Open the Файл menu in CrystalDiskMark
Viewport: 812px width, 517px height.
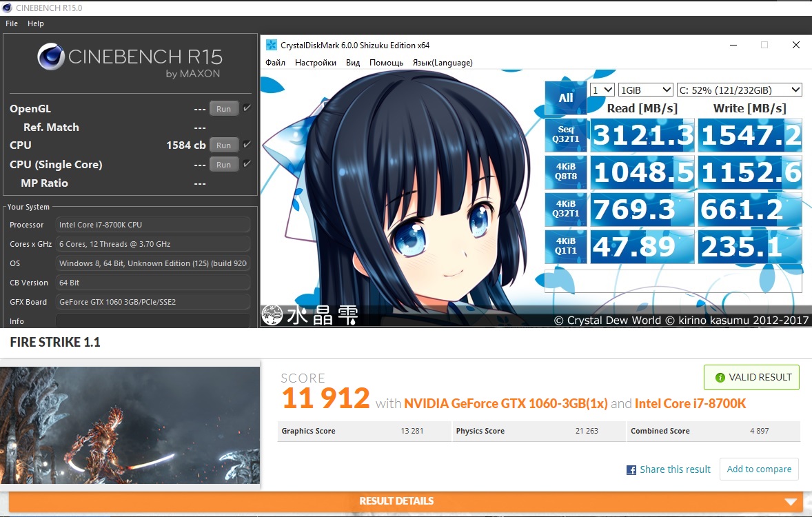tap(276, 63)
